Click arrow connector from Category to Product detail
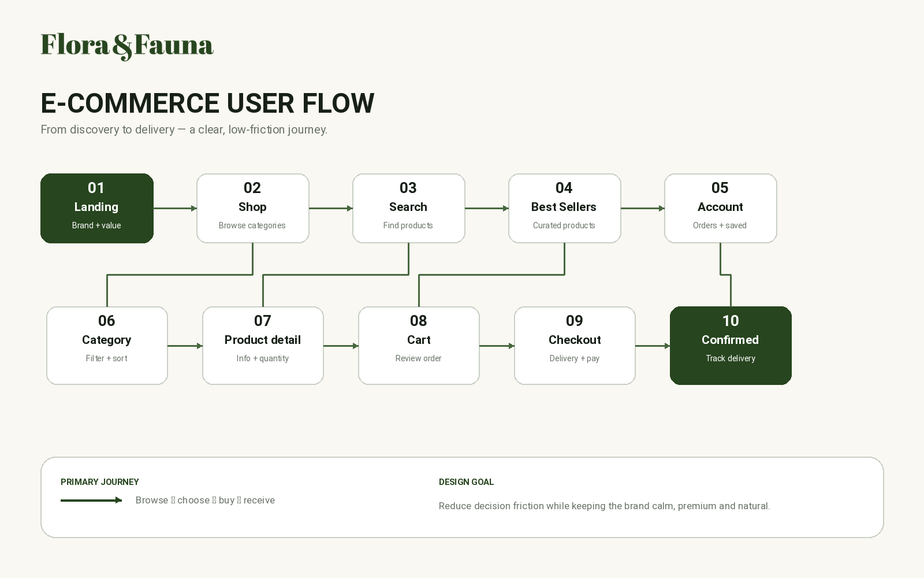The width and height of the screenshot is (924, 578). (185, 346)
